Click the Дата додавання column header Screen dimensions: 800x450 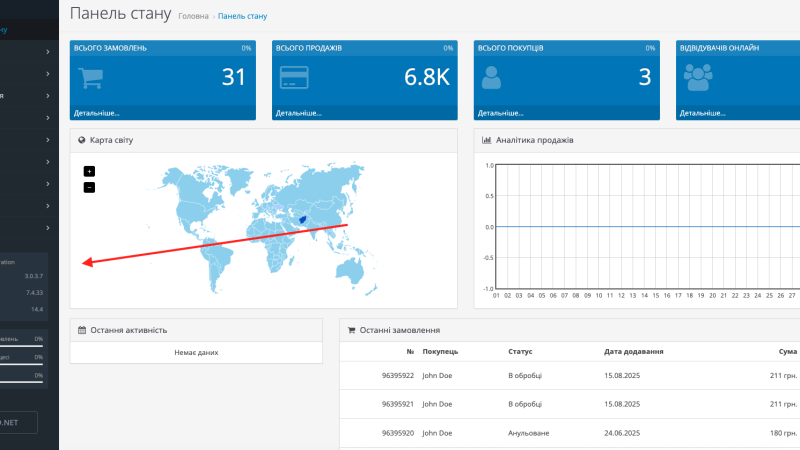[x=634, y=352]
